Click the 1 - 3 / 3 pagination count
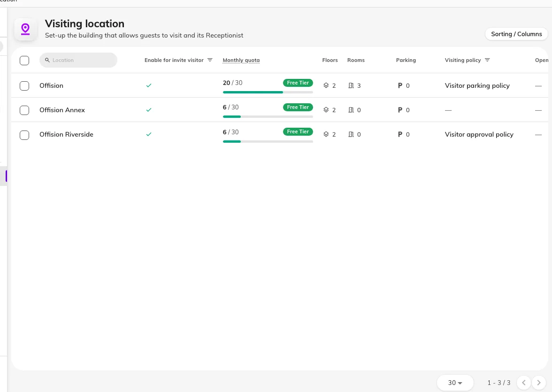The width and height of the screenshot is (552, 392). pos(499,383)
